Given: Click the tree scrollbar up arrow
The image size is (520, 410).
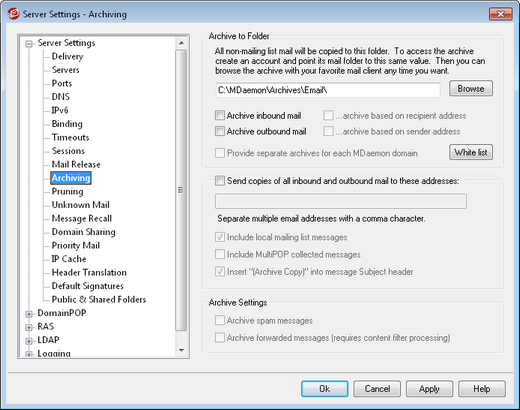Looking at the screenshot, I should 181,43.
